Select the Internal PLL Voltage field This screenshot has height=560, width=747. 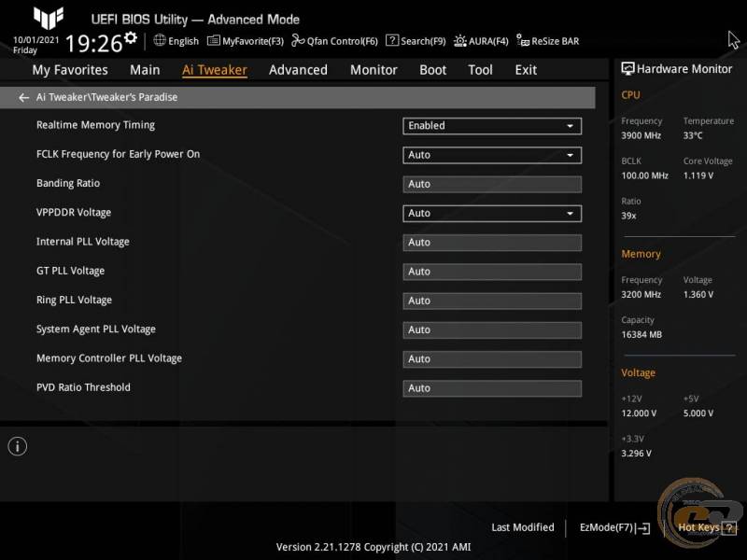point(492,243)
